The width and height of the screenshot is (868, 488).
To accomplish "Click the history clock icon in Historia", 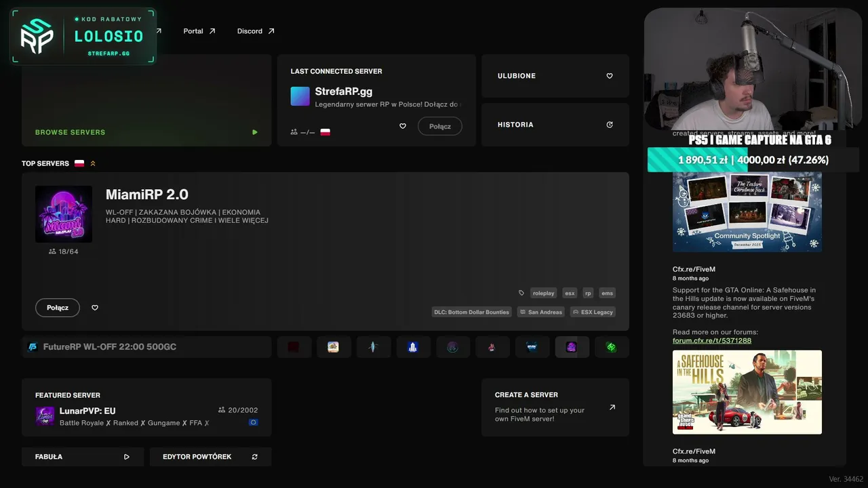I will coord(610,125).
